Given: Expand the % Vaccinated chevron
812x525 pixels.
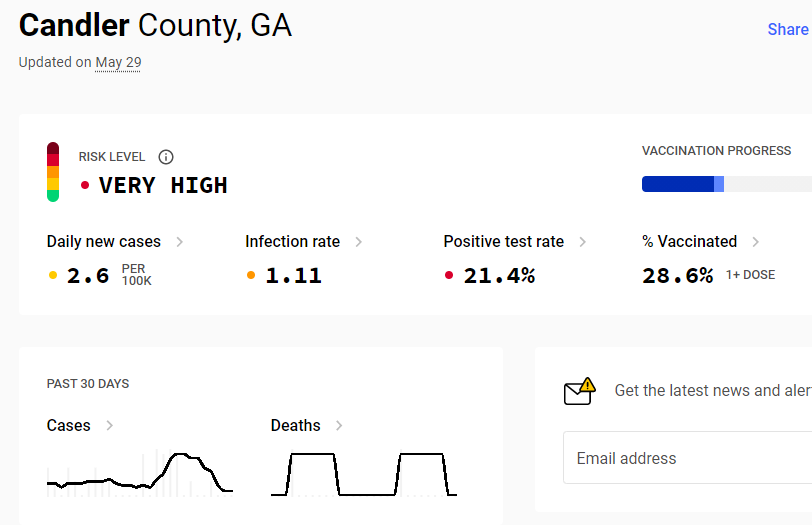Looking at the screenshot, I should point(756,242).
